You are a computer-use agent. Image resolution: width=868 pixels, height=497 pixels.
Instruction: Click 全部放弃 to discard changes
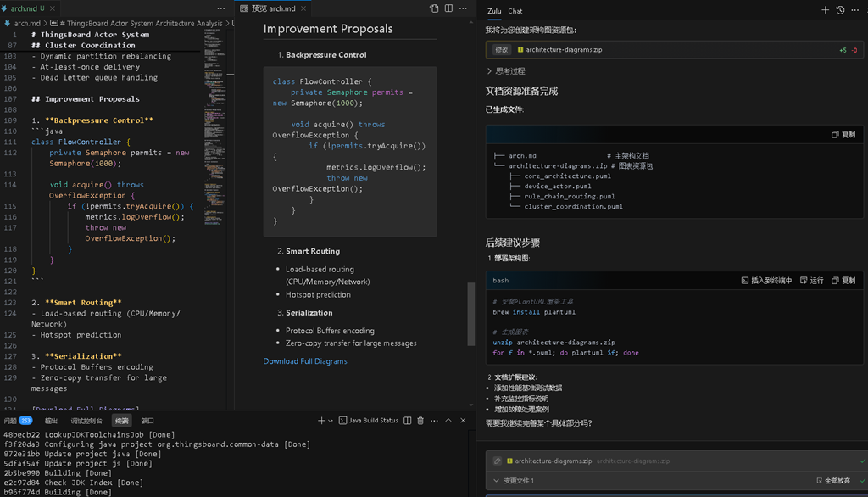click(833, 480)
